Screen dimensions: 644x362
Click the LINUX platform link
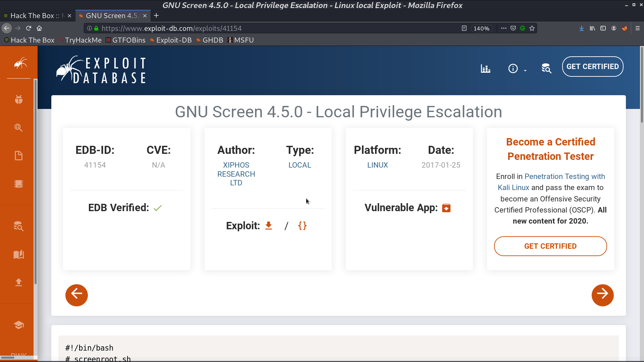[378, 165]
